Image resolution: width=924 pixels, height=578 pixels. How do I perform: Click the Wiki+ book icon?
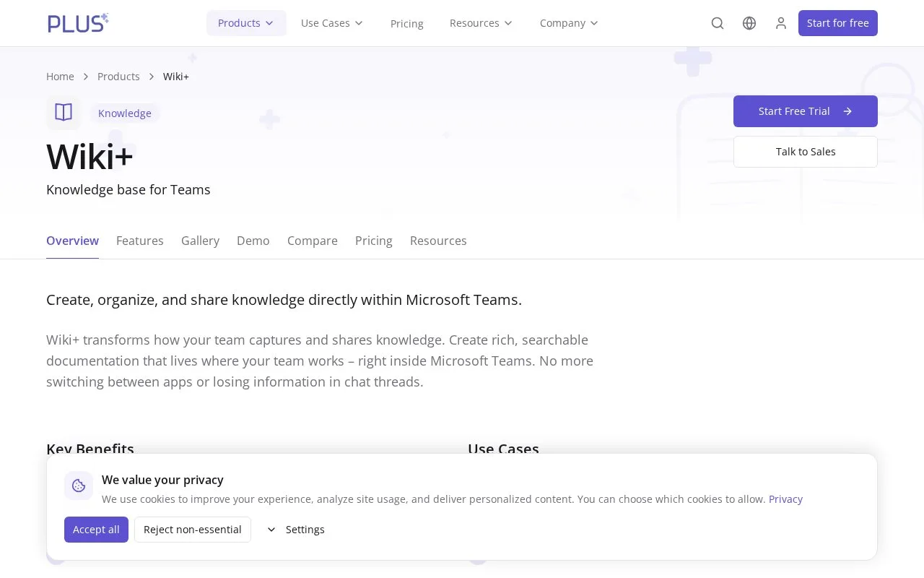pyautogui.click(x=64, y=113)
